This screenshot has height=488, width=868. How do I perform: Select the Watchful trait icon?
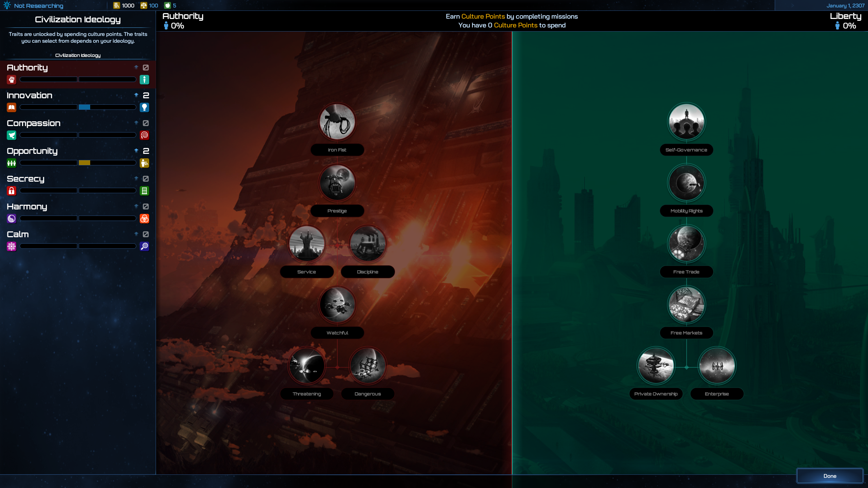click(337, 305)
